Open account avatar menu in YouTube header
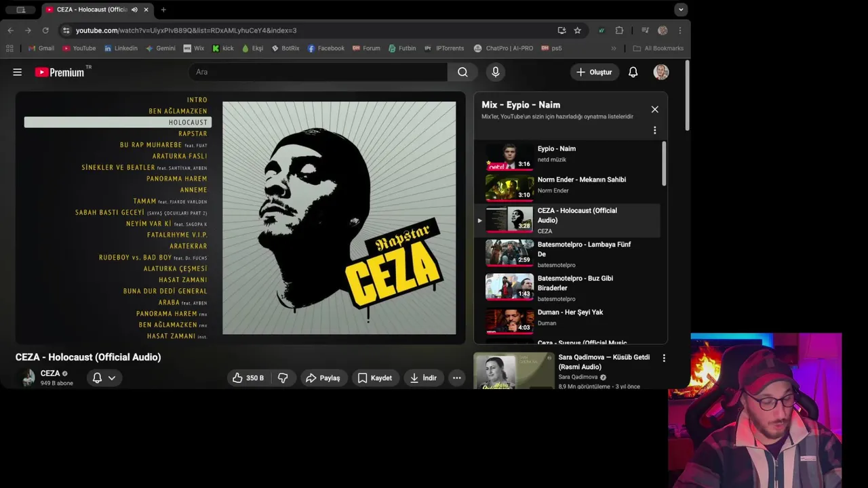 click(x=661, y=72)
